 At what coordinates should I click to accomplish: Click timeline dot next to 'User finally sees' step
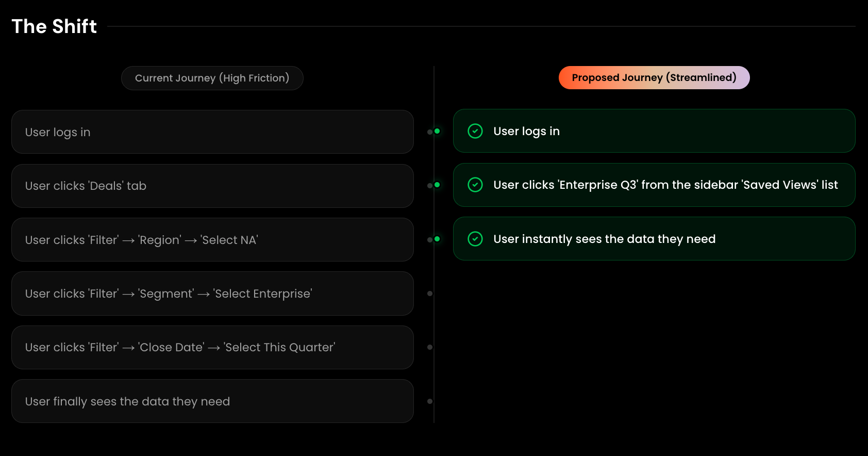(430, 401)
